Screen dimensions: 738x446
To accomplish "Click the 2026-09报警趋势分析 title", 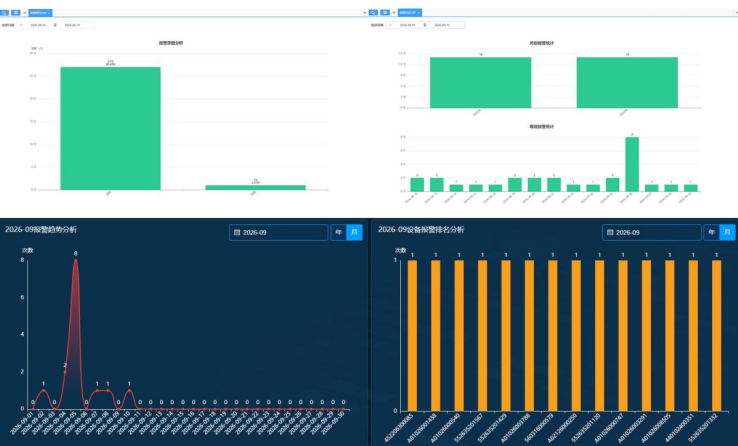I will tap(41, 230).
